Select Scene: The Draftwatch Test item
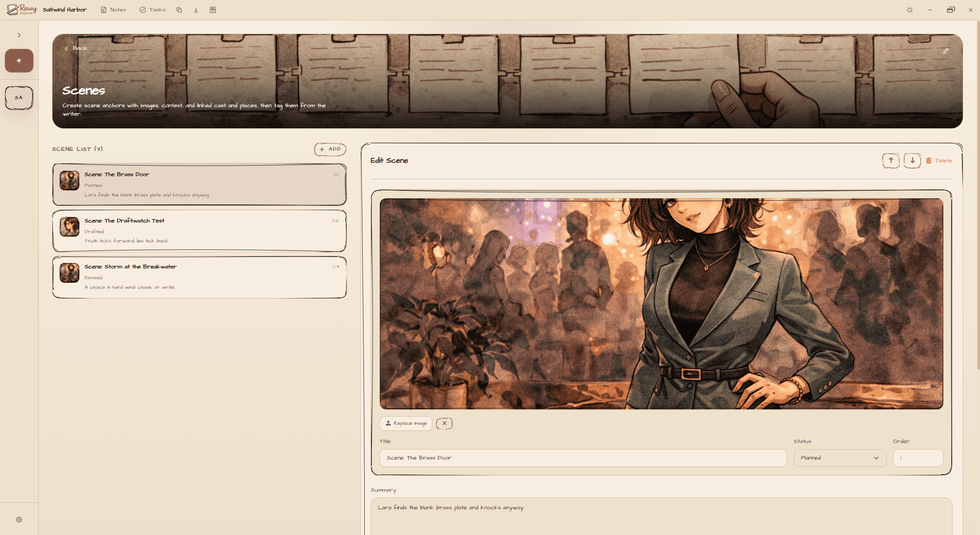This screenshot has height=535, width=980. 199,231
